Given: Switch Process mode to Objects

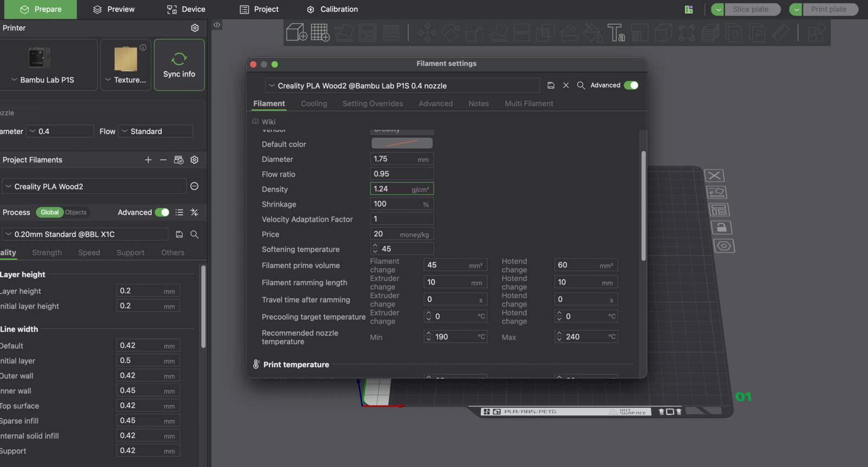Looking at the screenshot, I should pyautogui.click(x=76, y=212).
